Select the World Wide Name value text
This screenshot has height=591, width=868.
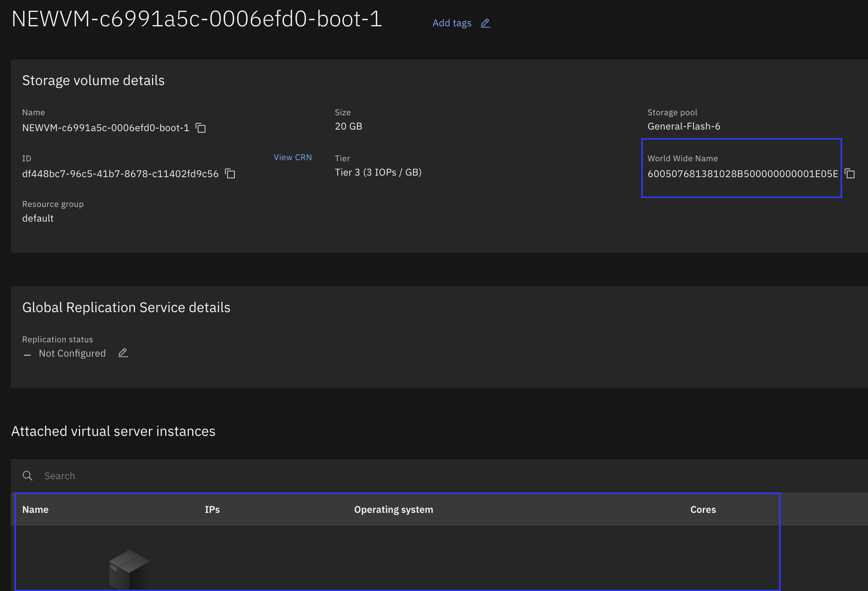[x=743, y=174]
